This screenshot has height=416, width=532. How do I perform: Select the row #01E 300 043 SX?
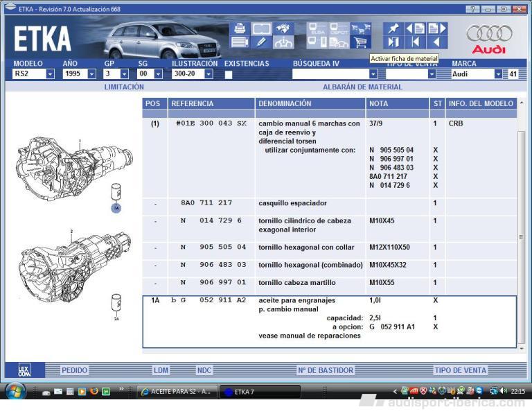330,157
